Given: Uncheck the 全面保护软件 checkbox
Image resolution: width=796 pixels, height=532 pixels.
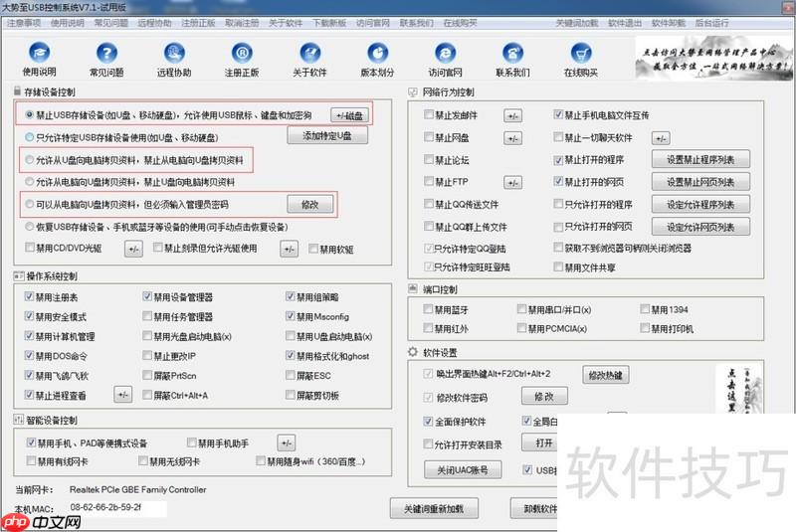Looking at the screenshot, I should tap(428, 422).
